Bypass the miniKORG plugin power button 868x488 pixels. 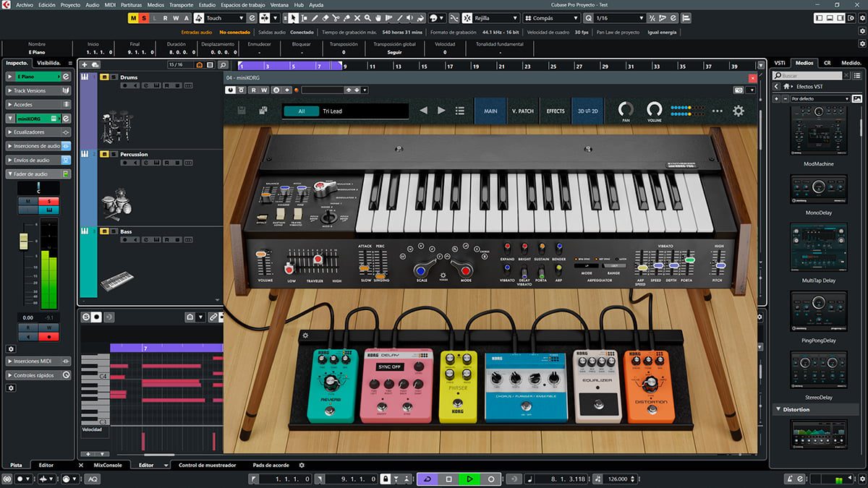tap(231, 90)
